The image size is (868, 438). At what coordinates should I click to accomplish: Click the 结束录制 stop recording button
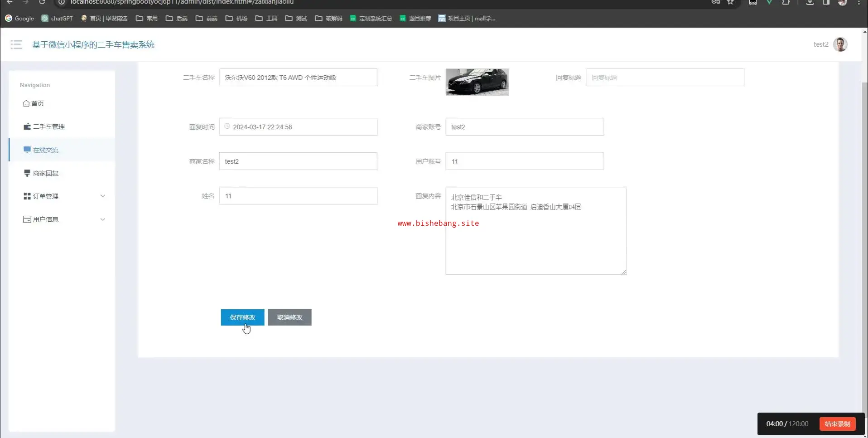[x=837, y=424]
